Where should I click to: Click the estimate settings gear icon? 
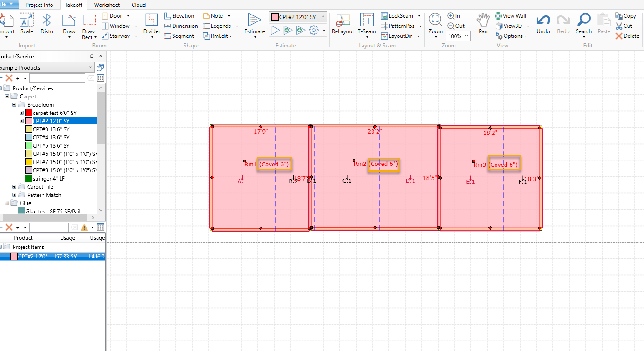[x=313, y=31]
